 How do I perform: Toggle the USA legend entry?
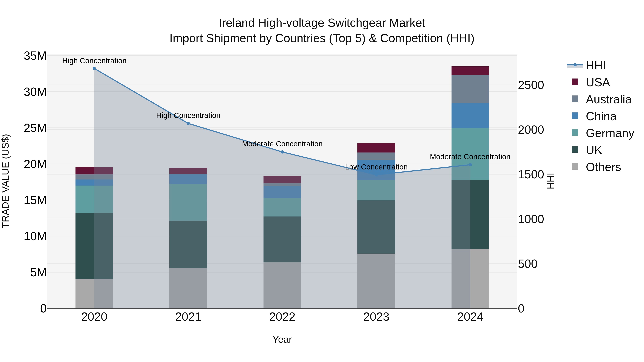(x=591, y=82)
